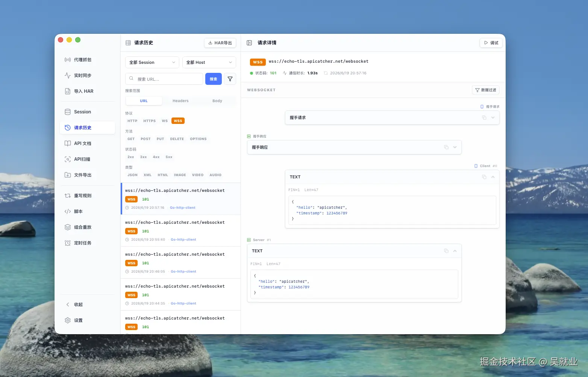Screen dimensions: 588x377
Task: Click the table icon beside 请求历史 title
Action: point(128,43)
